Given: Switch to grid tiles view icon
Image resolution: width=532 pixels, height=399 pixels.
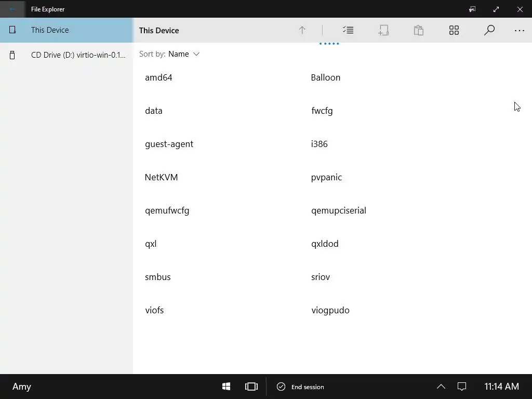Looking at the screenshot, I should [454, 30].
